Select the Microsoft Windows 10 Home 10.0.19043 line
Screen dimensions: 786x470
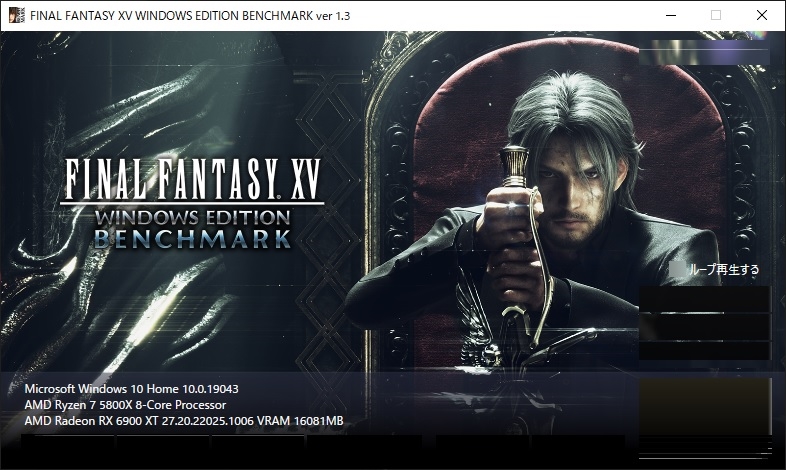point(131,389)
